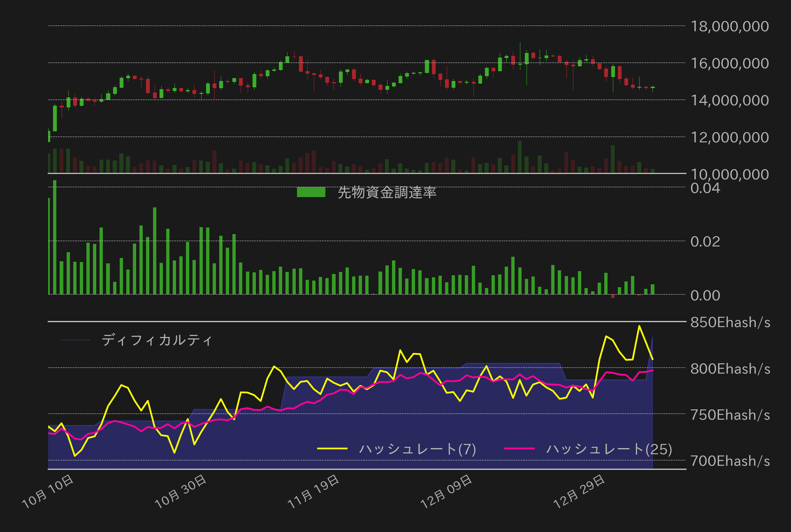Screen dimensions: 791x532
Task: Click the 先物資金調達率 text label
Action: (387, 192)
